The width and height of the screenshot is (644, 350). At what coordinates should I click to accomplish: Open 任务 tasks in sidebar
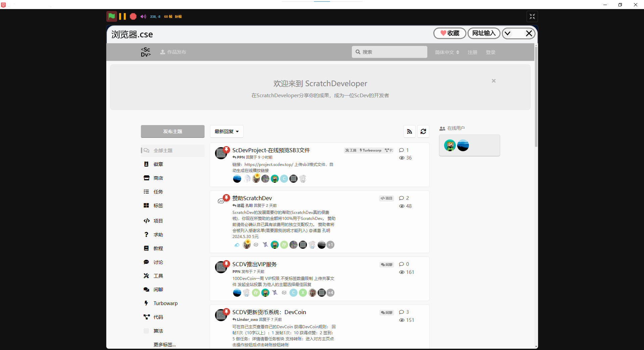pos(158,192)
